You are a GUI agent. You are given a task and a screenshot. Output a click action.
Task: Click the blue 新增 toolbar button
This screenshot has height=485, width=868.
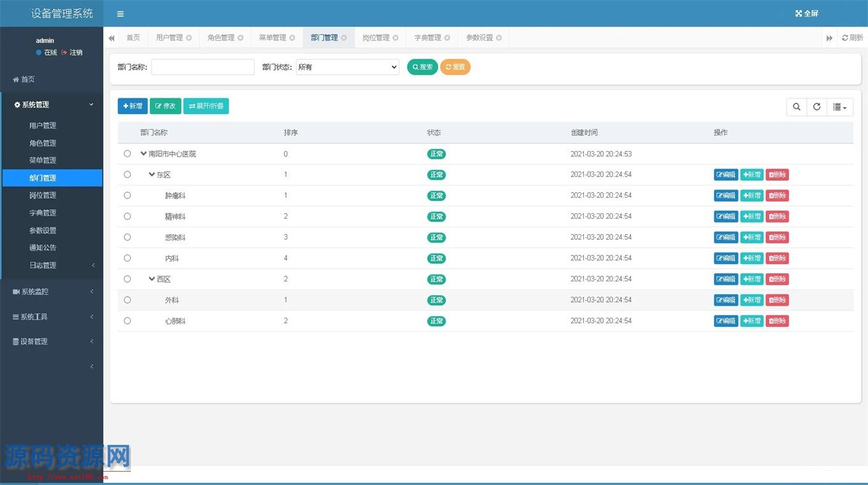click(133, 106)
